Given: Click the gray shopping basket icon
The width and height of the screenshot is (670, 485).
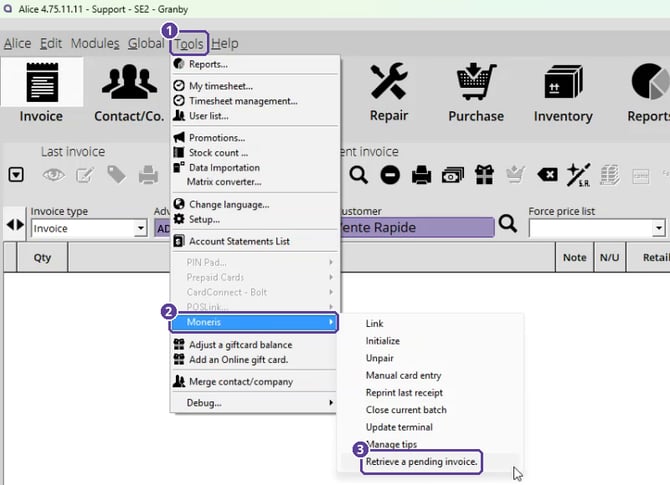Looking at the screenshot, I should (x=515, y=174).
